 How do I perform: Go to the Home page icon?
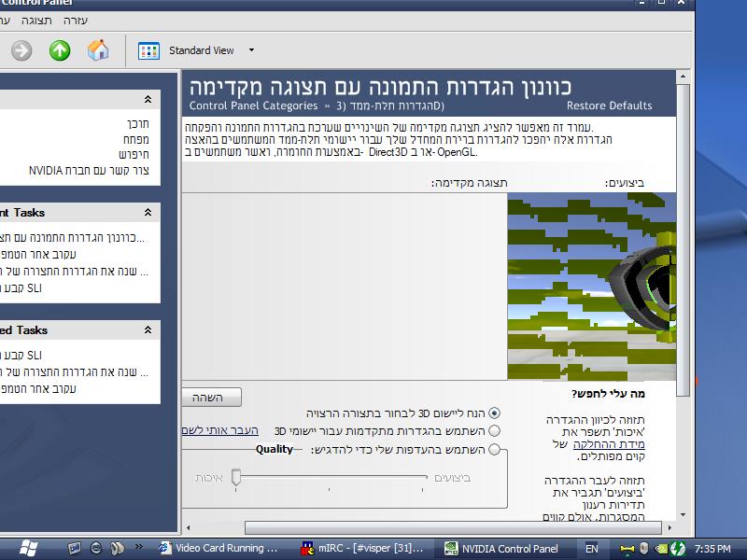click(98, 50)
